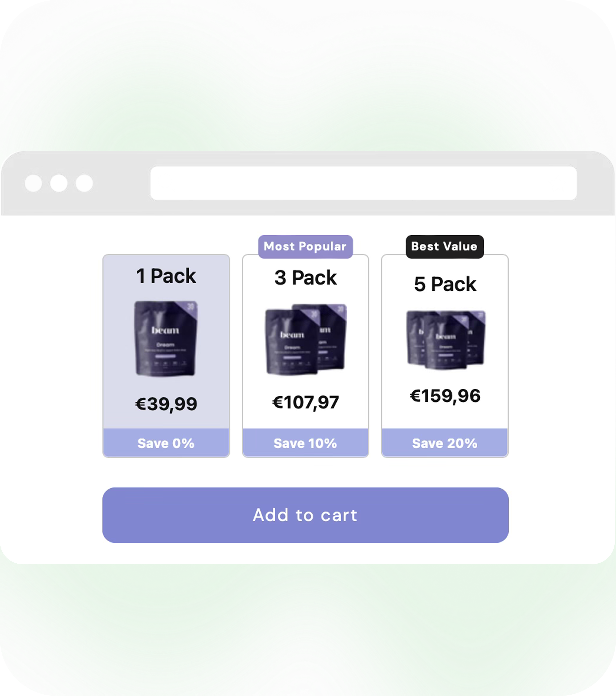
Task: Click the first browser window dot
Action: tap(33, 183)
